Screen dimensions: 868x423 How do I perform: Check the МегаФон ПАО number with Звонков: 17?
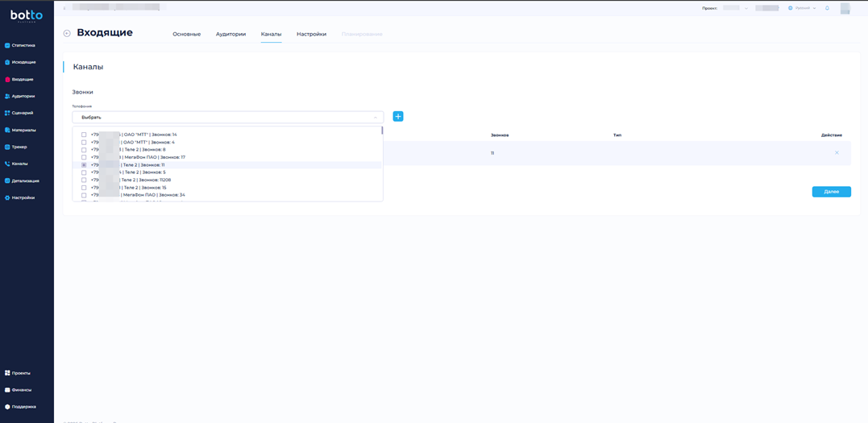point(84,157)
